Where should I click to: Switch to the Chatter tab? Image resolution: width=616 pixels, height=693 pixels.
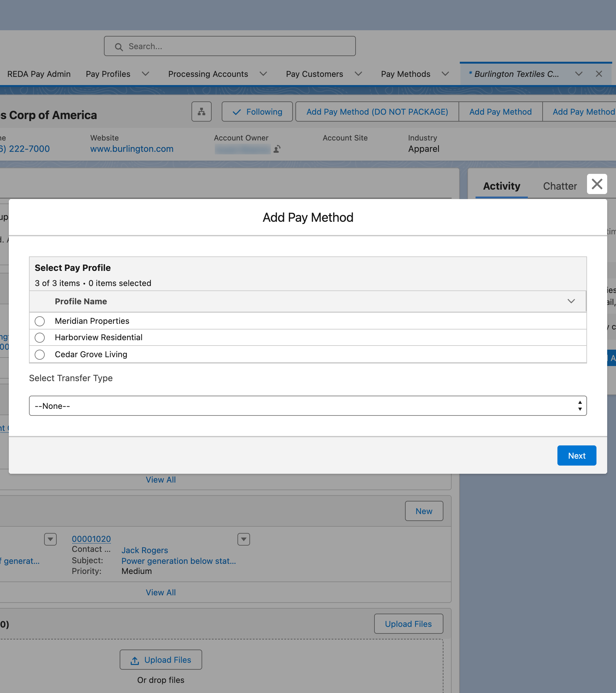560,186
